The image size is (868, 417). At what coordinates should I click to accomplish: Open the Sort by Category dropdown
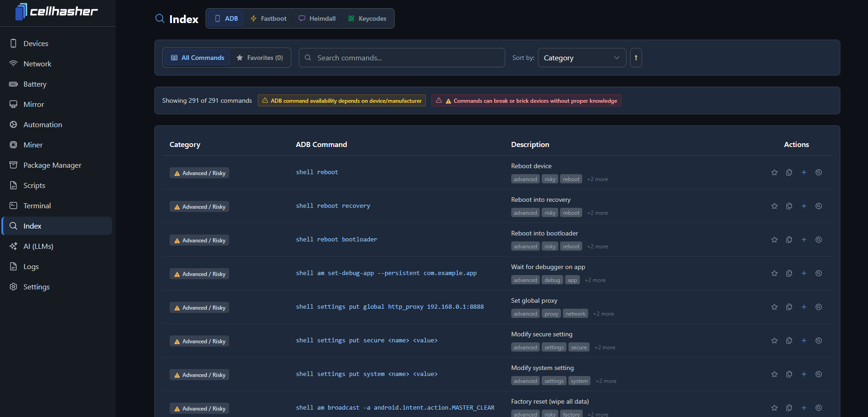tap(581, 58)
